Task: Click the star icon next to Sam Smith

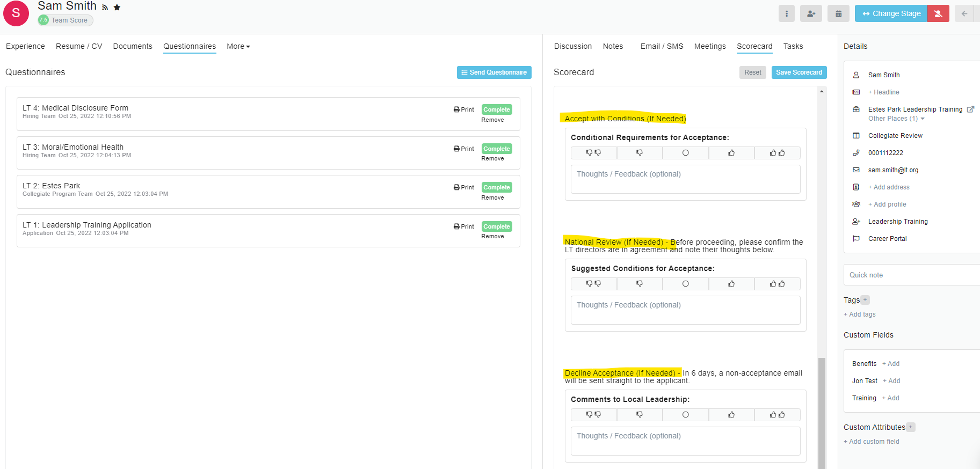Action: point(117,8)
